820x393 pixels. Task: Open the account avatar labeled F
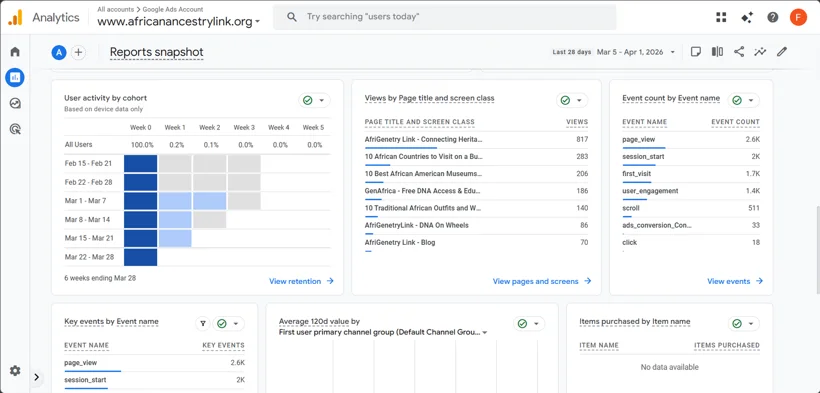[798, 17]
